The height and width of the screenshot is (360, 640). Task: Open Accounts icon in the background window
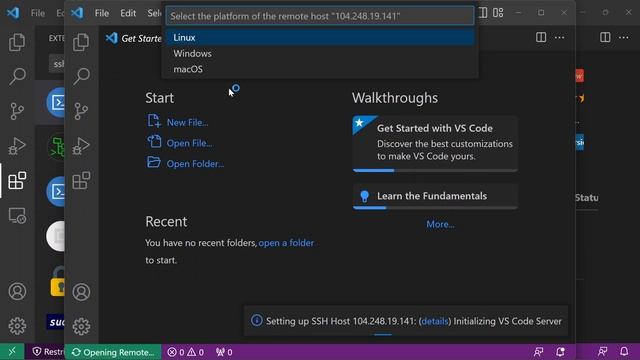tap(17, 291)
